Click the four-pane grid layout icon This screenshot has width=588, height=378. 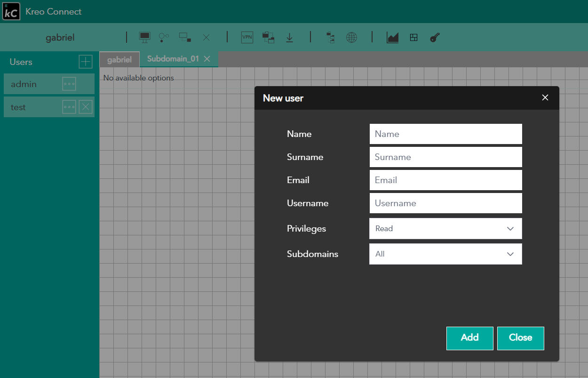[414, 37]
